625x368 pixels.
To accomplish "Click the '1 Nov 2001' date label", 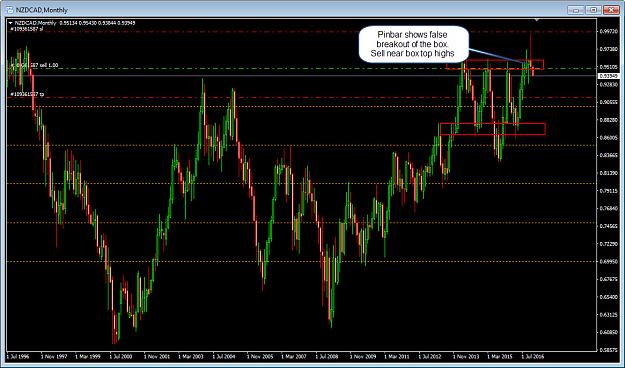I will coord(157,356).
